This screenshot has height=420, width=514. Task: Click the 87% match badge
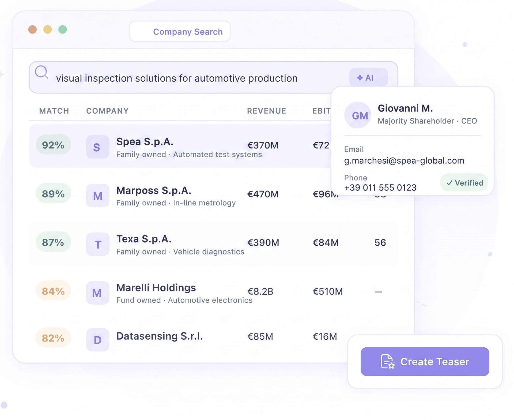53,242
